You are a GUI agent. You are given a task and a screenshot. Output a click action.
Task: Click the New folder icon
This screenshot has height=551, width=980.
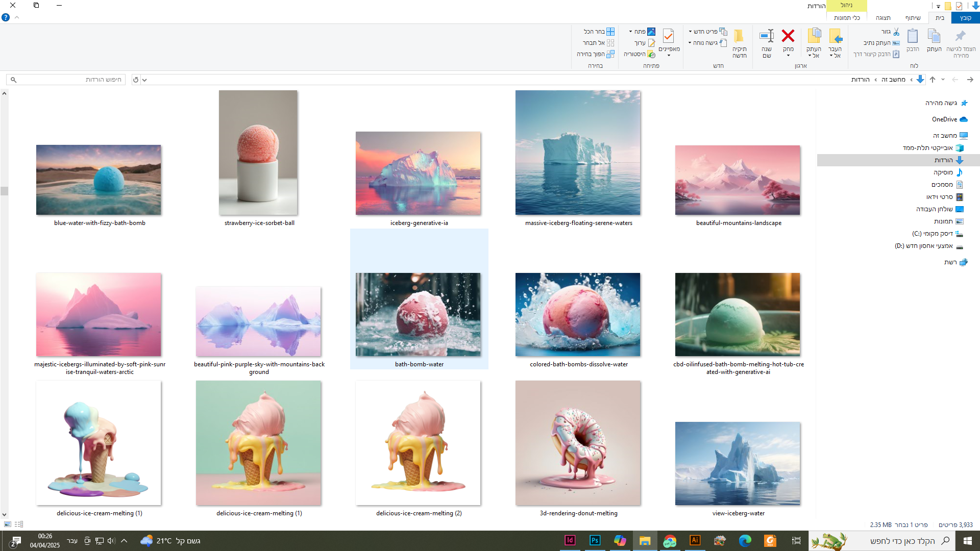click(x=739, y=36)
